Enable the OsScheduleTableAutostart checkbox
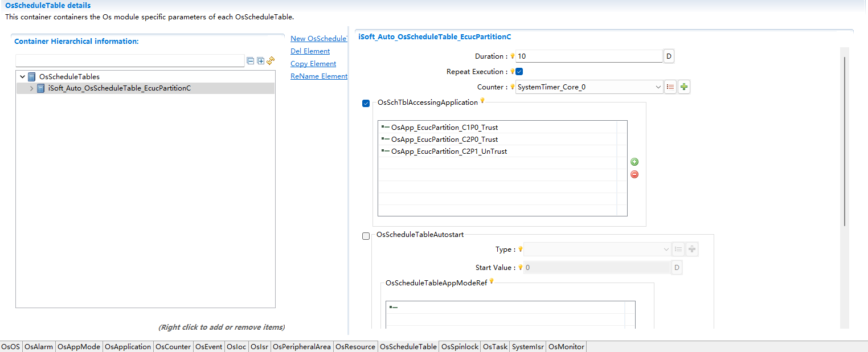Screen dimensions: 868x352 [366, 236]
